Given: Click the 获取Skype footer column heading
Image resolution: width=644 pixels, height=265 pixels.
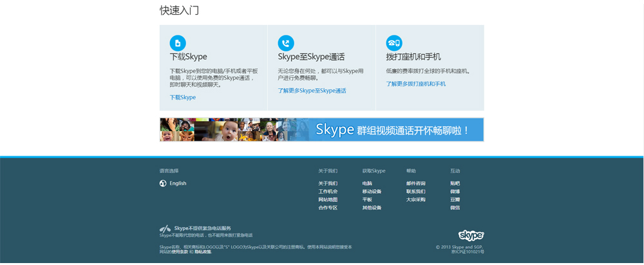Looking at the screenshot, I should tap(374, 171).
